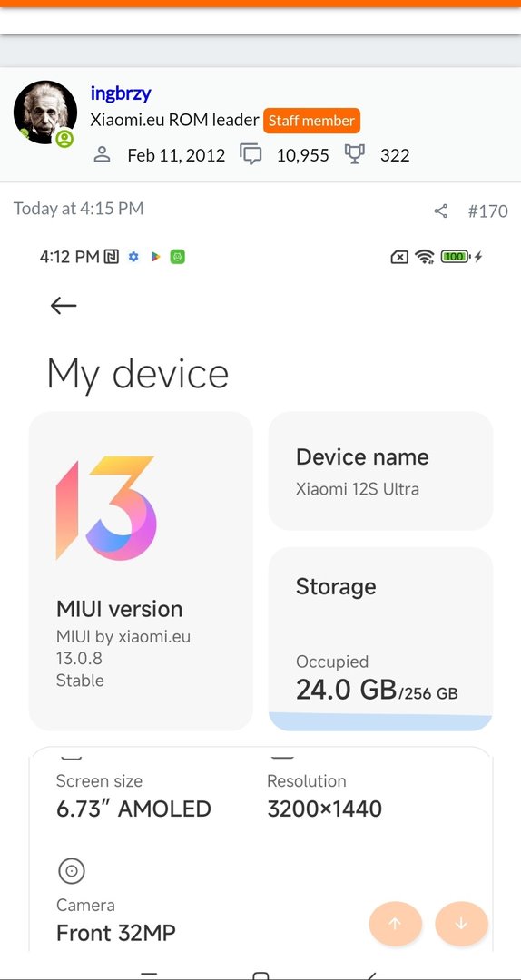The image size is (521, 980).
Task: Open the MIUI version card
Action: point(141,571)
